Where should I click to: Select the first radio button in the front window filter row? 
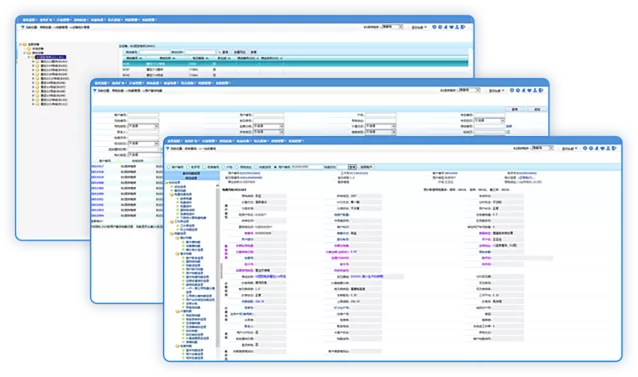pos(169,167)
